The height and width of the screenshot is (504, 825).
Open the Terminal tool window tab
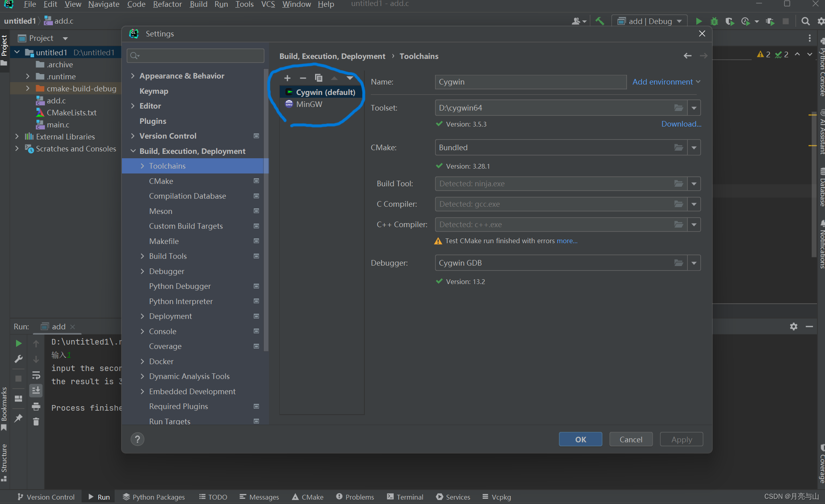pyautogui.click(x=405, y=497)
